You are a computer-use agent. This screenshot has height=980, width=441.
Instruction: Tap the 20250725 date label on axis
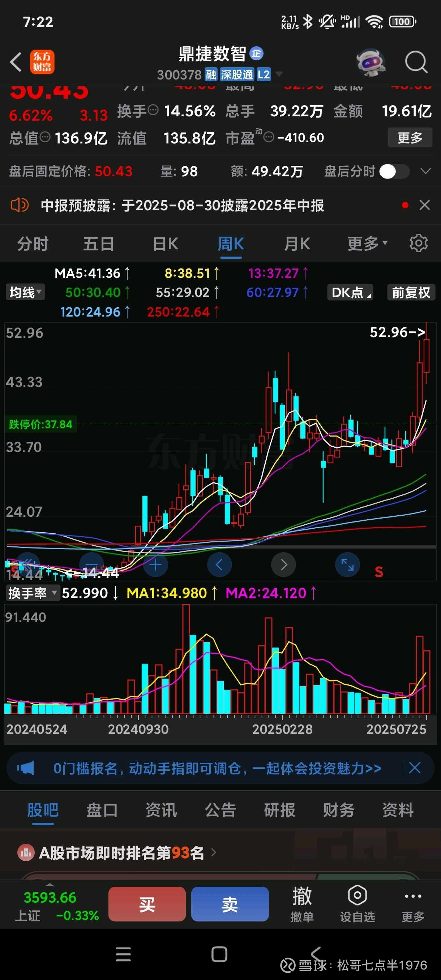point(396,729)
